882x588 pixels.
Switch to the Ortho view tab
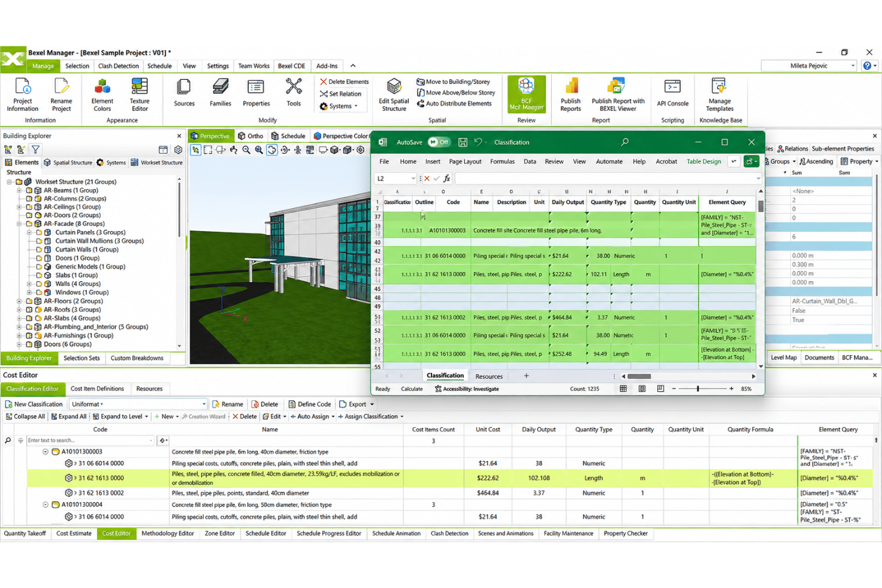point(250,136)
